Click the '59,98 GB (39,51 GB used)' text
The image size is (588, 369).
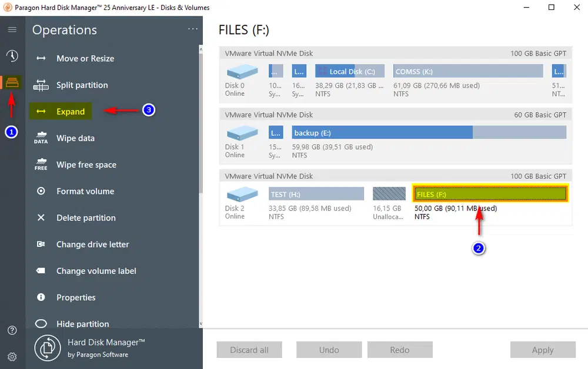[332, 147]
